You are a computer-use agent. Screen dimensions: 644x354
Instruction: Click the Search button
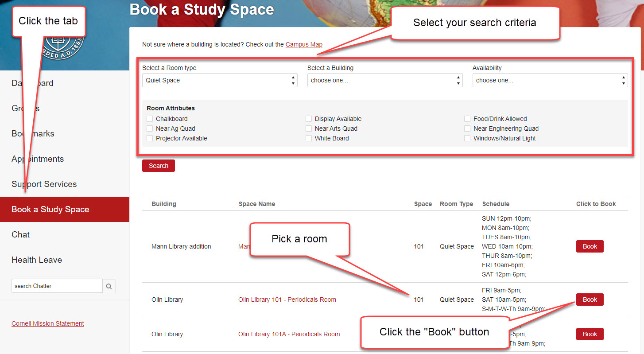click(158, 165)
